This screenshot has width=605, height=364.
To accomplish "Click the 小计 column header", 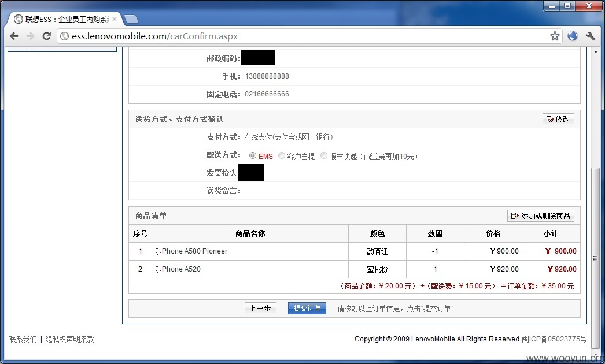I will coord(551,233).
